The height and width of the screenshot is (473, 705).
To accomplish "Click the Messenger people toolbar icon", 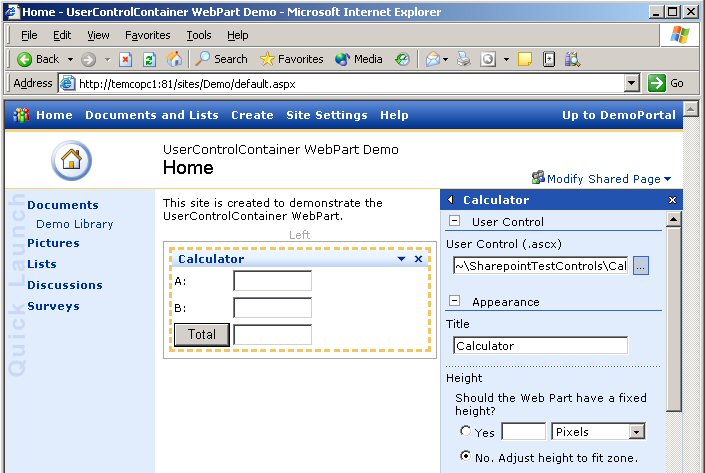I will (x=572, y=59).
